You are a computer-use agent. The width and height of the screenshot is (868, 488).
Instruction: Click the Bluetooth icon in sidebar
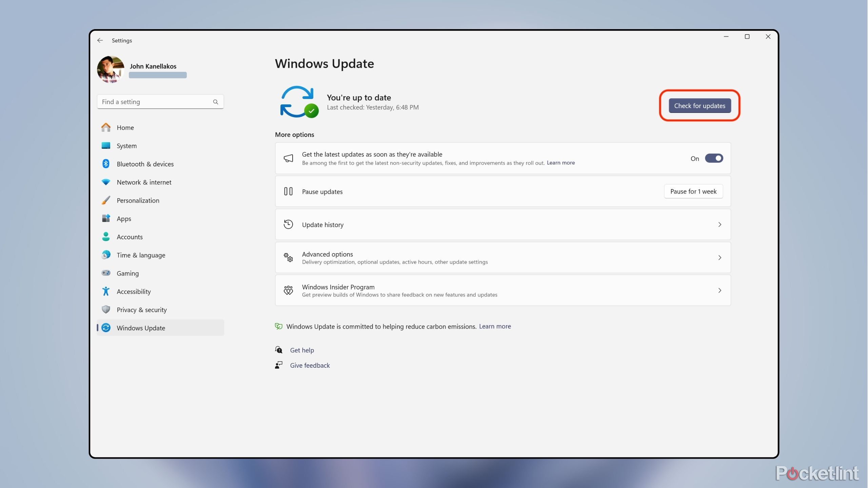[106, 164]
